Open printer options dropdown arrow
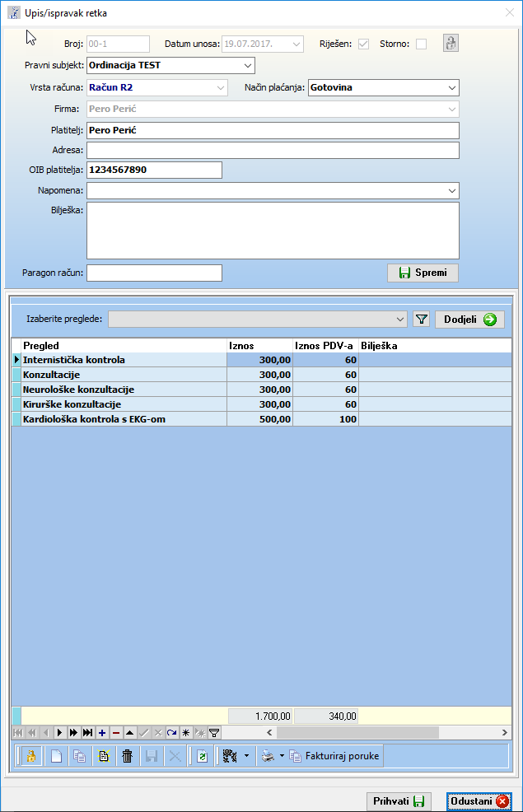The image size is (523, 812). (282, 756)
